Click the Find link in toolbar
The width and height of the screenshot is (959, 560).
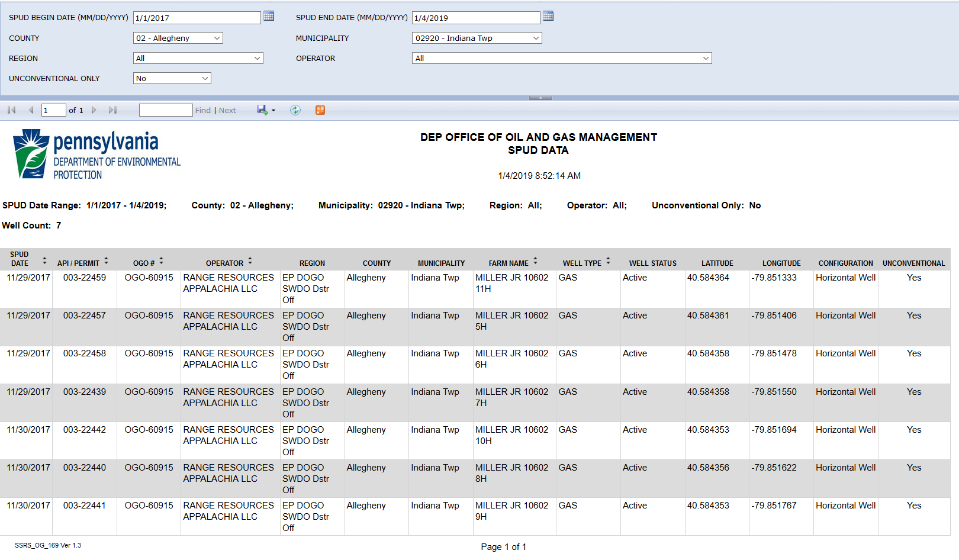(x=202, y=111)
